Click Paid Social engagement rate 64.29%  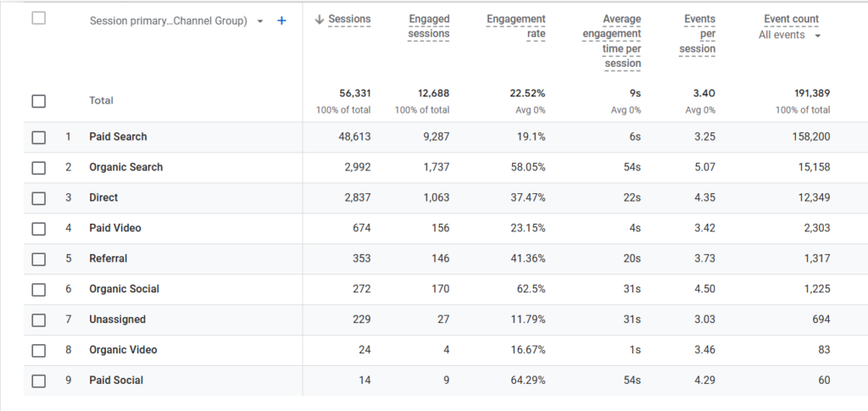click(528, 380)
